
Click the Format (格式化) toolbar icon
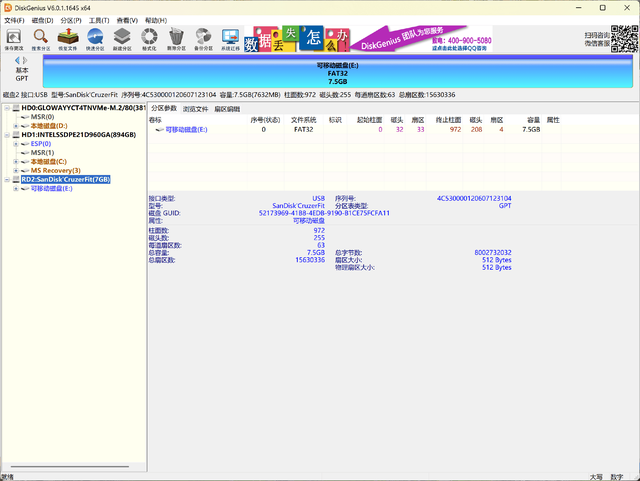pyautogui.click(x=149, y=37)
